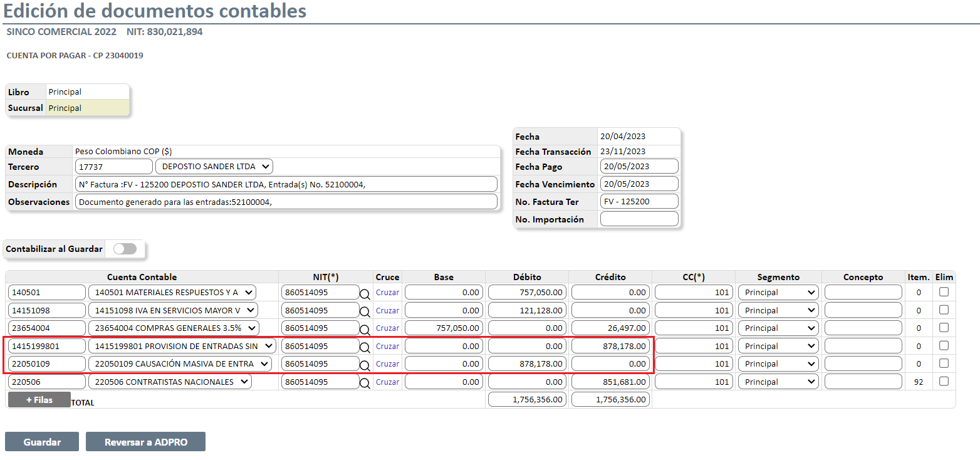Click account code field 1415199801
980x460 pixels.
(x=47, y=346)
